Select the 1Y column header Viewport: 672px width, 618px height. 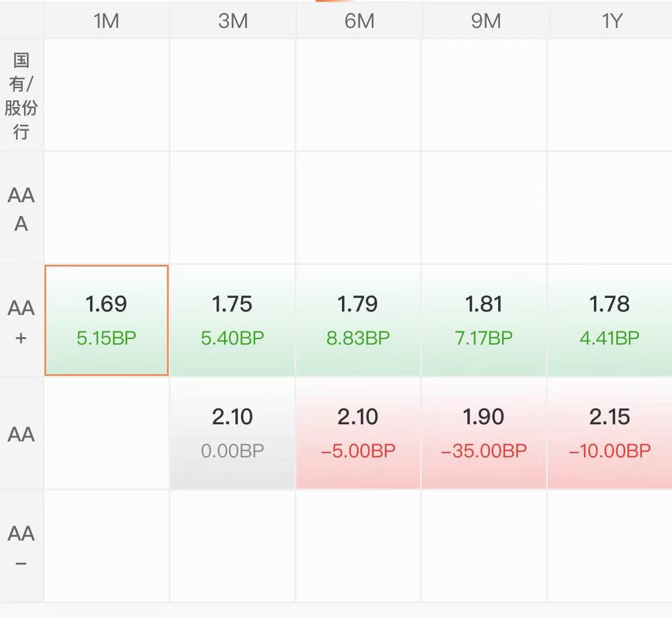click(612, 21)
